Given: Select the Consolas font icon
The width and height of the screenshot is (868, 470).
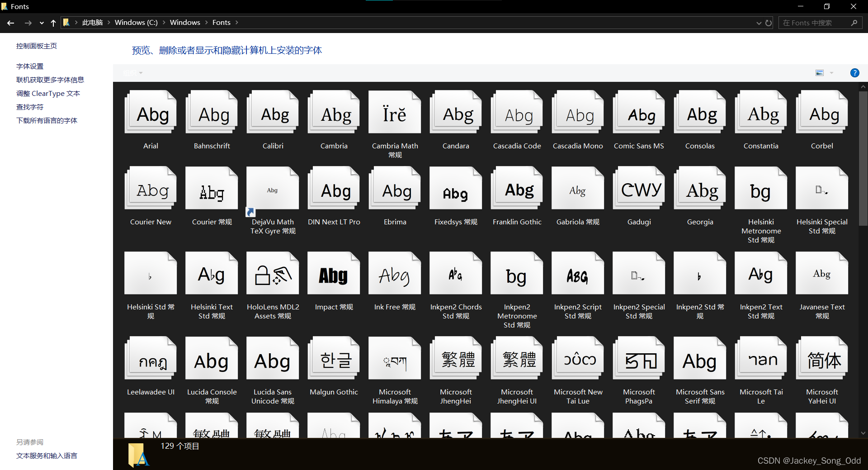Looking at the screenshot, I should pos(700,112).
